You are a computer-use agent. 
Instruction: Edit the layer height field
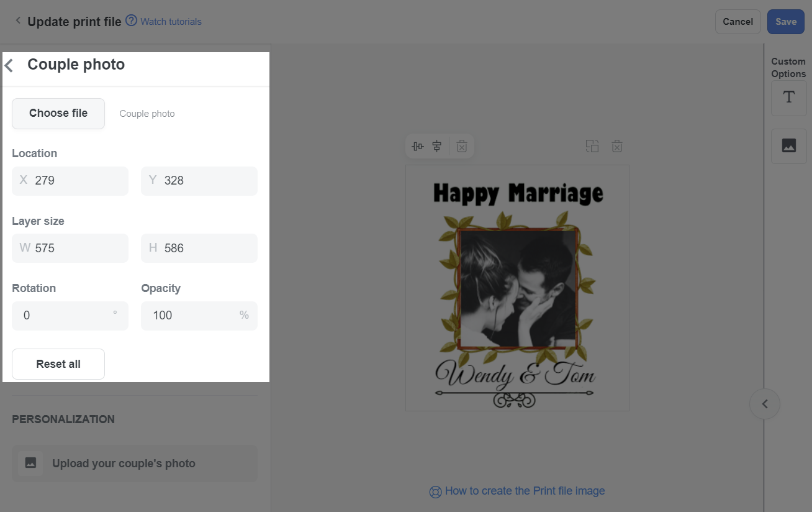coord(199,248)
